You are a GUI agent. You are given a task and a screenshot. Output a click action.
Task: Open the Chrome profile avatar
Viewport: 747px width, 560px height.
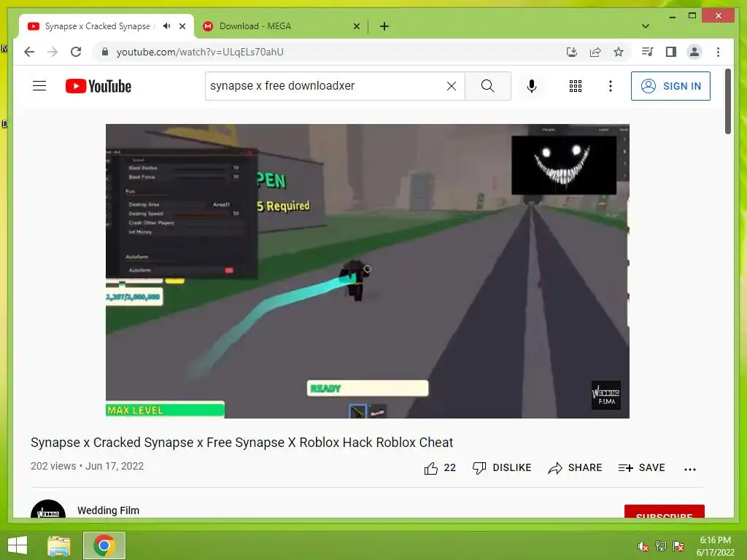(x=694, y=52)
